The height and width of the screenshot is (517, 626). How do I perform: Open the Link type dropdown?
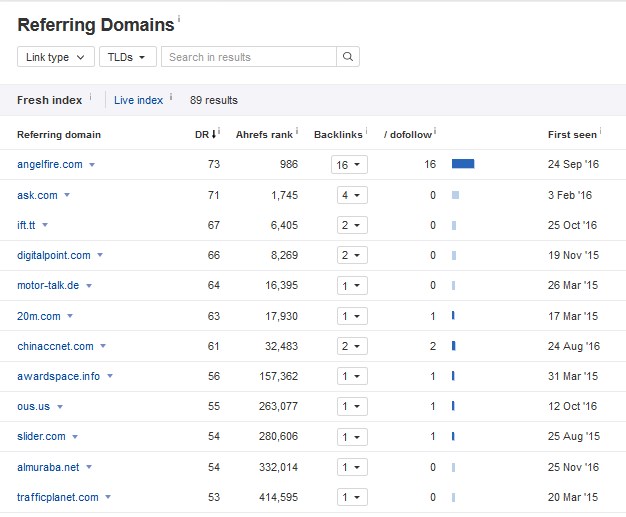coord(56,57)
